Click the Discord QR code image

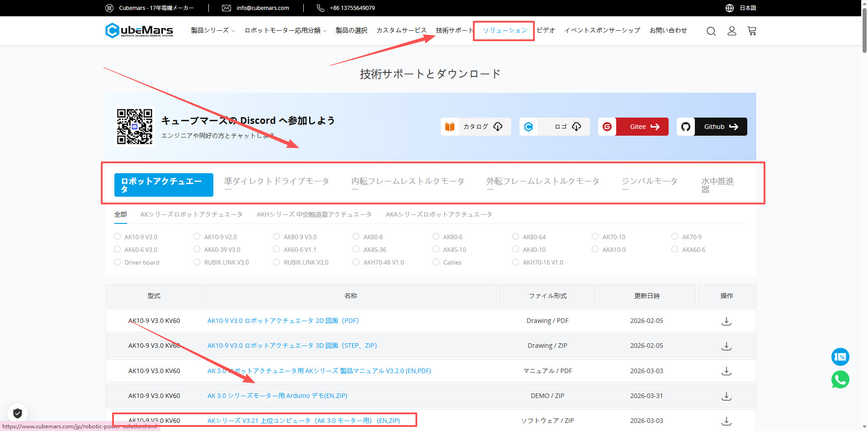click(135, 127)
